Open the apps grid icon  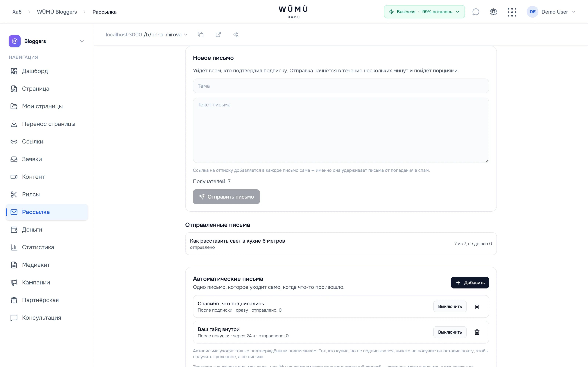pyautogui.click(x=512, y=12)
